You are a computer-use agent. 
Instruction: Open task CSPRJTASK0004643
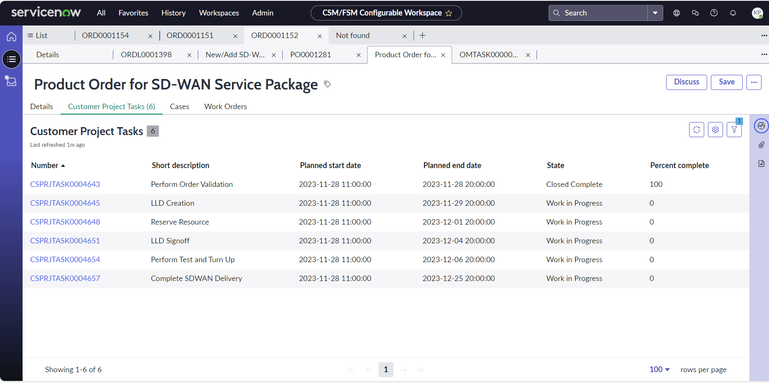point(65,184)
